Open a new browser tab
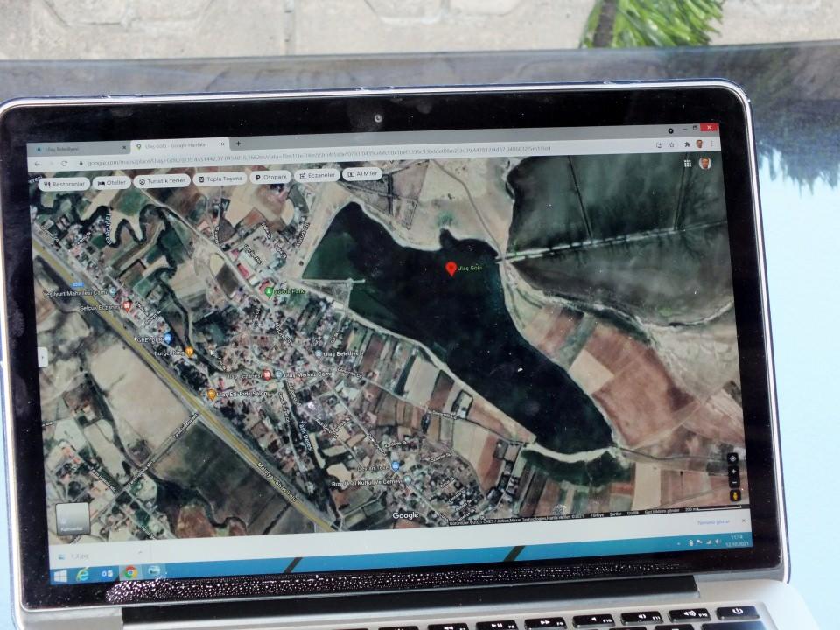 coord(237,143)
